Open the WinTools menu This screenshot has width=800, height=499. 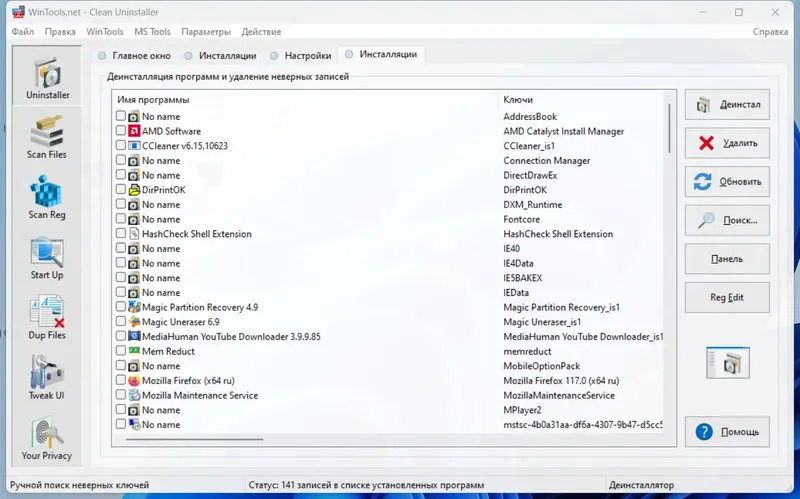point(105,32)
